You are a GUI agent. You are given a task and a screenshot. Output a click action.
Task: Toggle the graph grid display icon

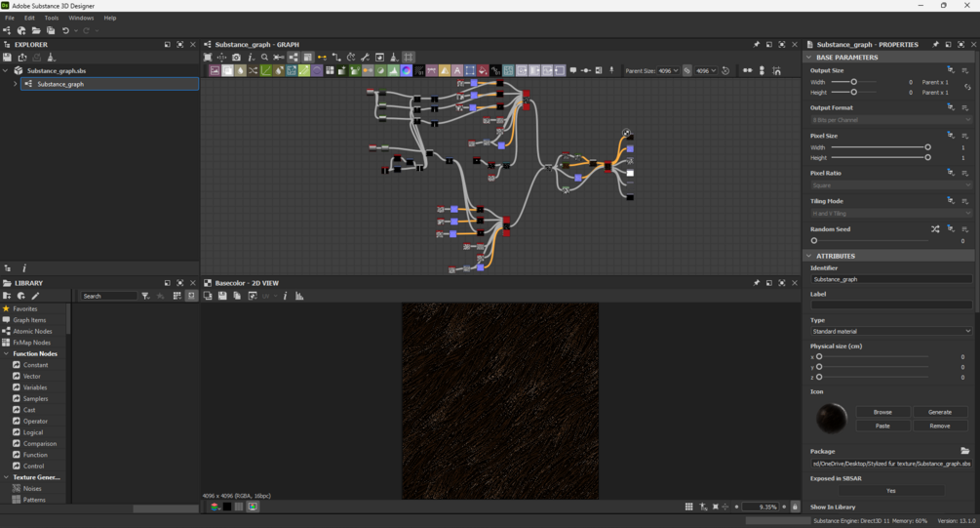pyautogui.click(x=409, y=57)
